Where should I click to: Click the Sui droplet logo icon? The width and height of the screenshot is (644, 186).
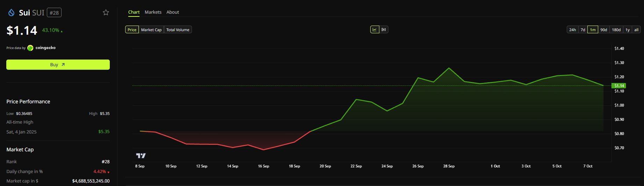pyautogui.click(x=11, y=13)
